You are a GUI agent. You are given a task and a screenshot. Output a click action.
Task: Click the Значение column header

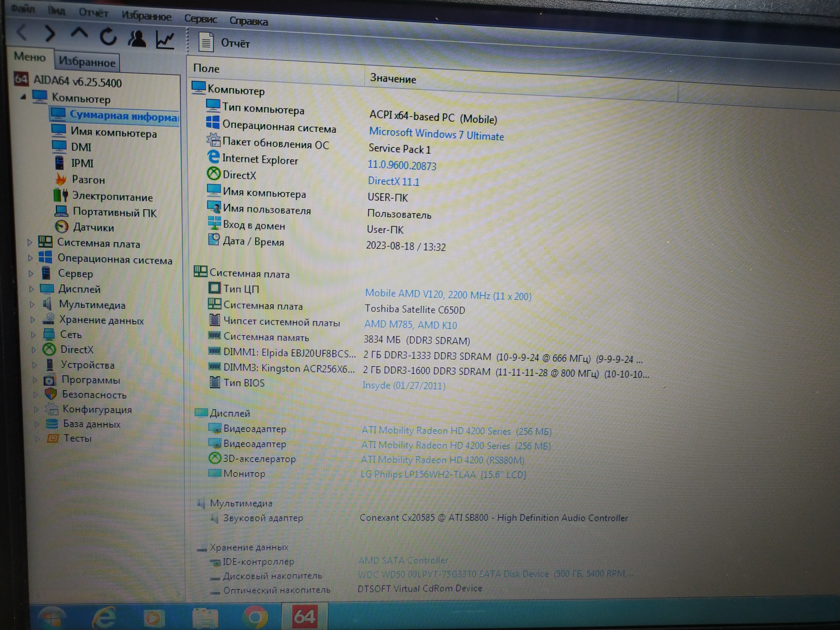coord(393,79)
